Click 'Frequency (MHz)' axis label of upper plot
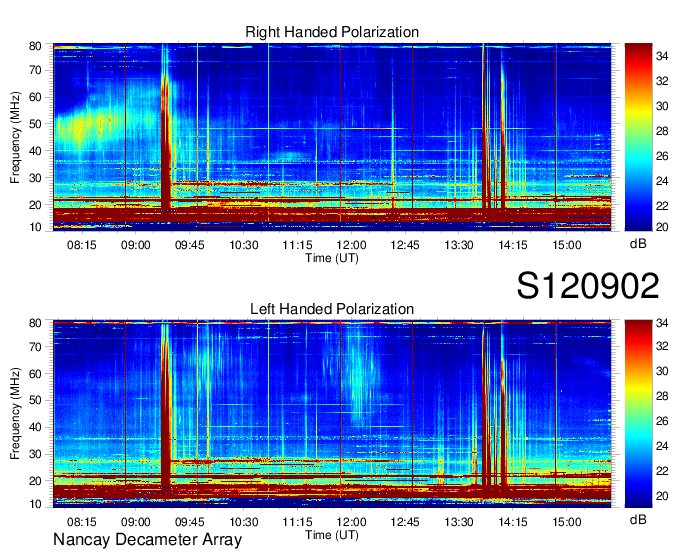680x552 pixels. pos(15,137)
